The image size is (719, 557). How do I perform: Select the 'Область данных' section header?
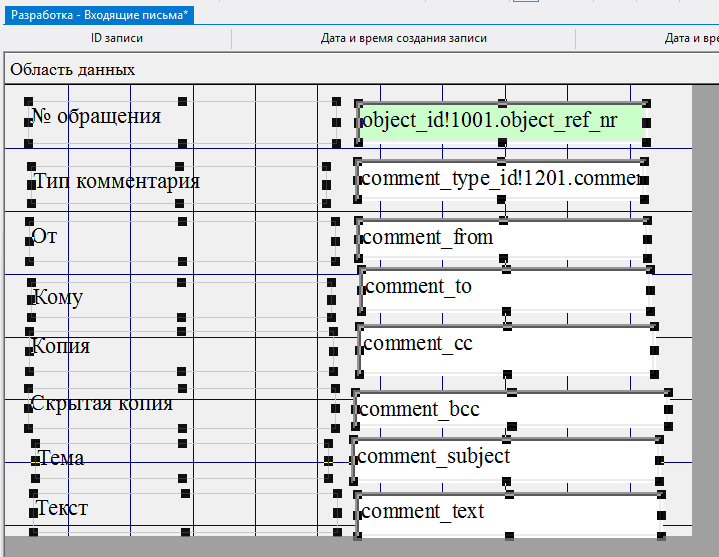[x=72, y=70]
